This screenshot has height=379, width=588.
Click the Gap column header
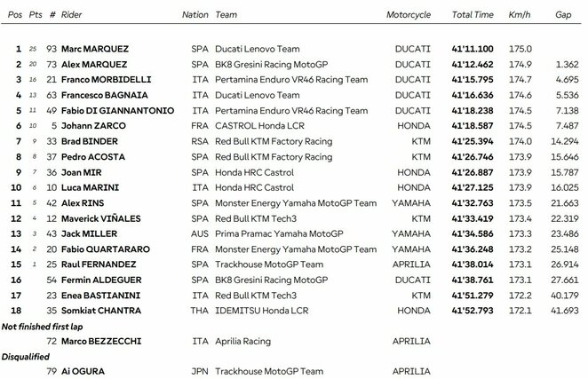point(563,15)
